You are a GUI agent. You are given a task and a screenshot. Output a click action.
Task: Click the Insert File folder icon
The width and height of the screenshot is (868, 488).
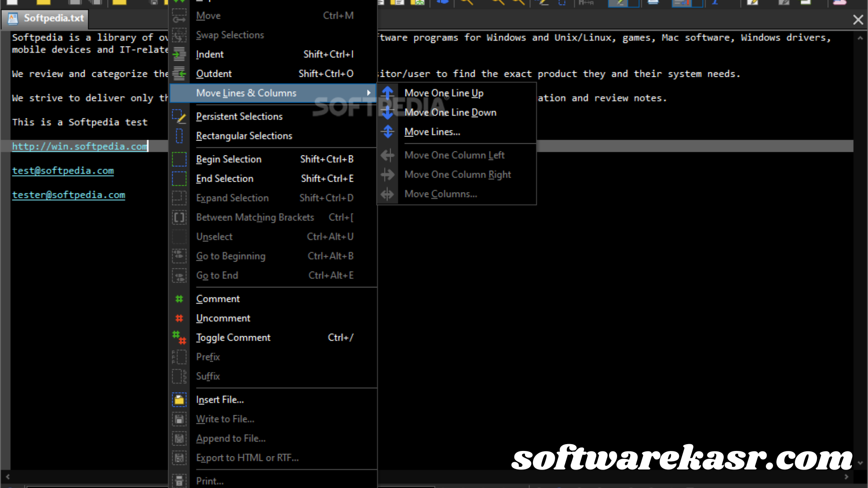click(x=179, y=400)
